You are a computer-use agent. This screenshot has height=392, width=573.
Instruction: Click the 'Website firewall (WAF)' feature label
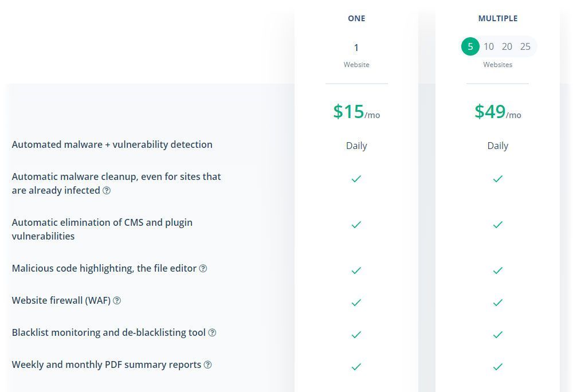[x=61, y=300]
